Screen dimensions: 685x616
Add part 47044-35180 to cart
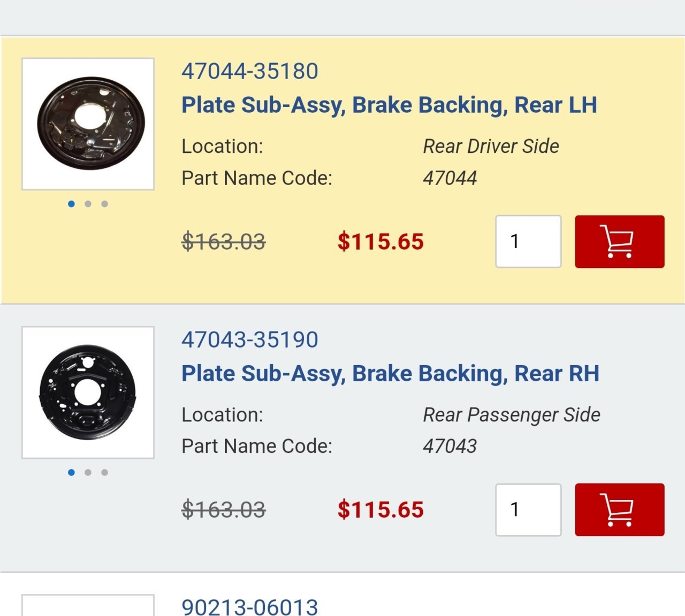click(x=620, y=242)
